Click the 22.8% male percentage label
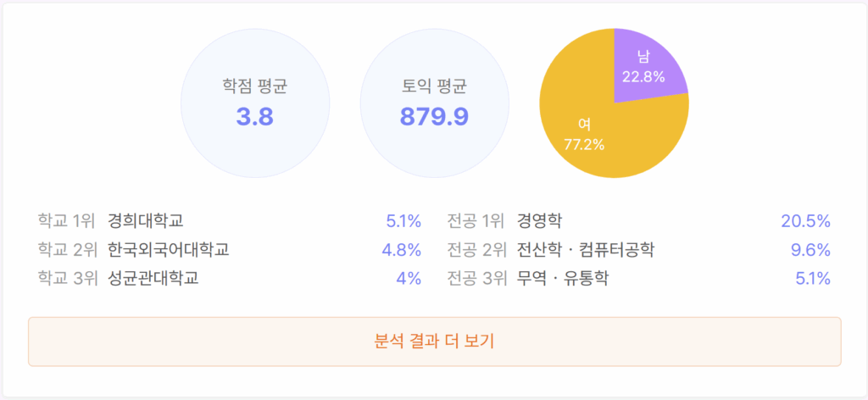 (x=643, y=76)
